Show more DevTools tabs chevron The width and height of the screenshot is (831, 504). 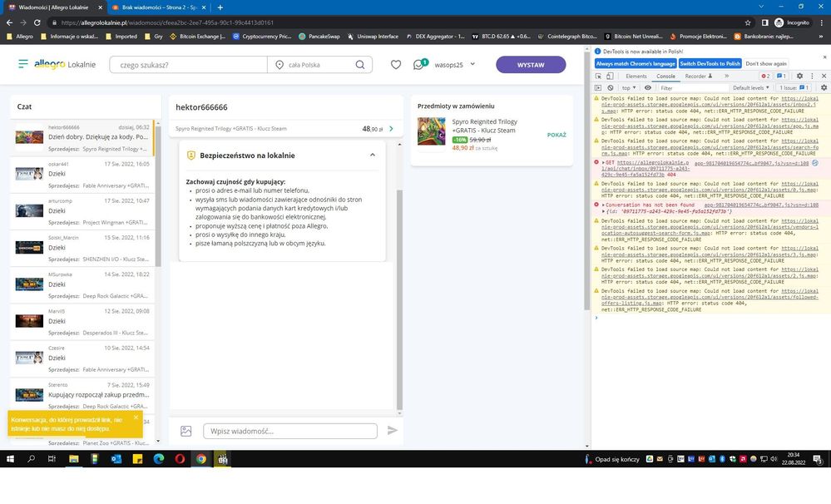click(x=726, y=77)
